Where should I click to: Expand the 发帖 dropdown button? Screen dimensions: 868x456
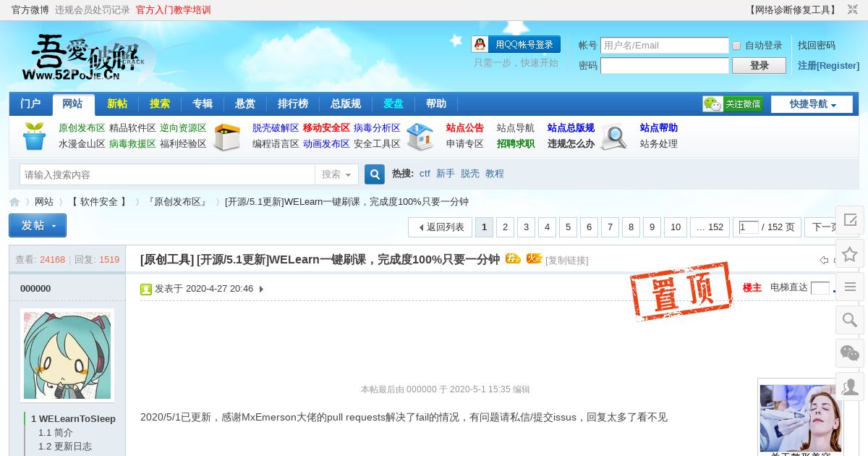point(38,226)
